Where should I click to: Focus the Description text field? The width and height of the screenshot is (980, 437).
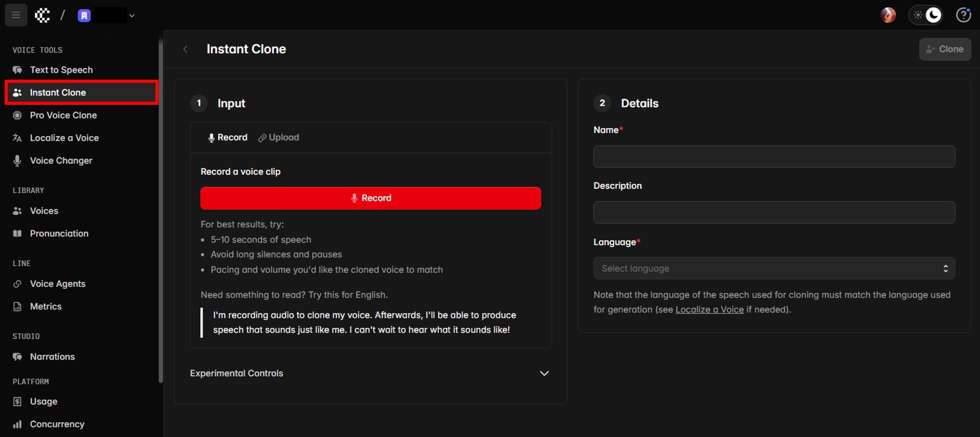click(x=773, y=212)
